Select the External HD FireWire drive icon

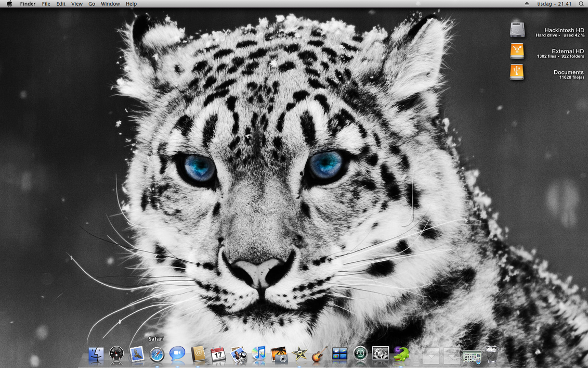(x=517, y=51)
